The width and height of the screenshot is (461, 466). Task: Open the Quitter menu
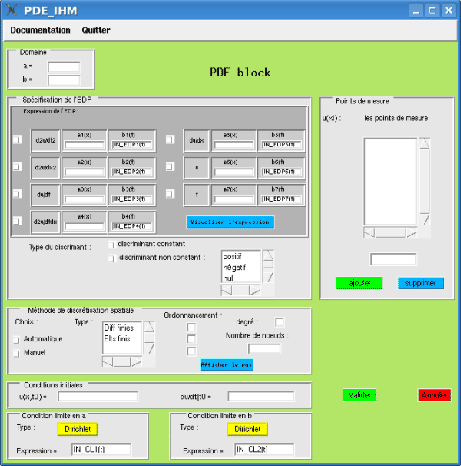pyautogui.click(x=96, y=30)
